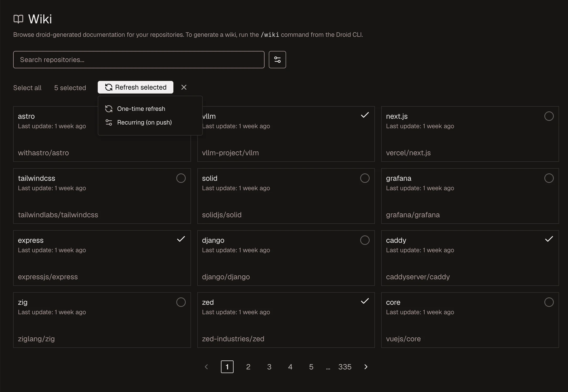Click the 5 selected label
Viewport: 568px width, 392px height.
(x=70, y=88)
